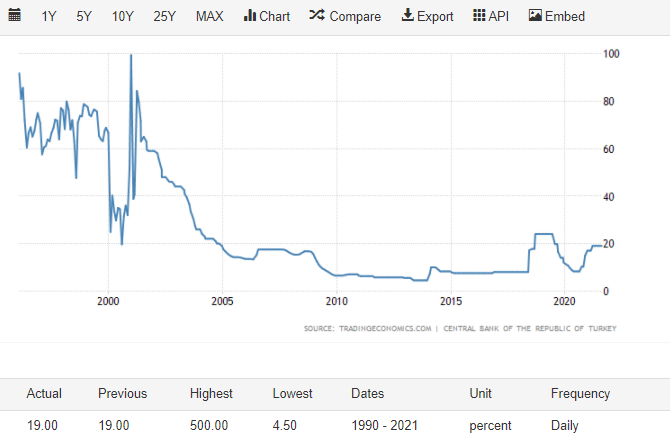Screen dimensions: 670x441
Task: Click the Lowest value 4.50
Action: (286, 425)
